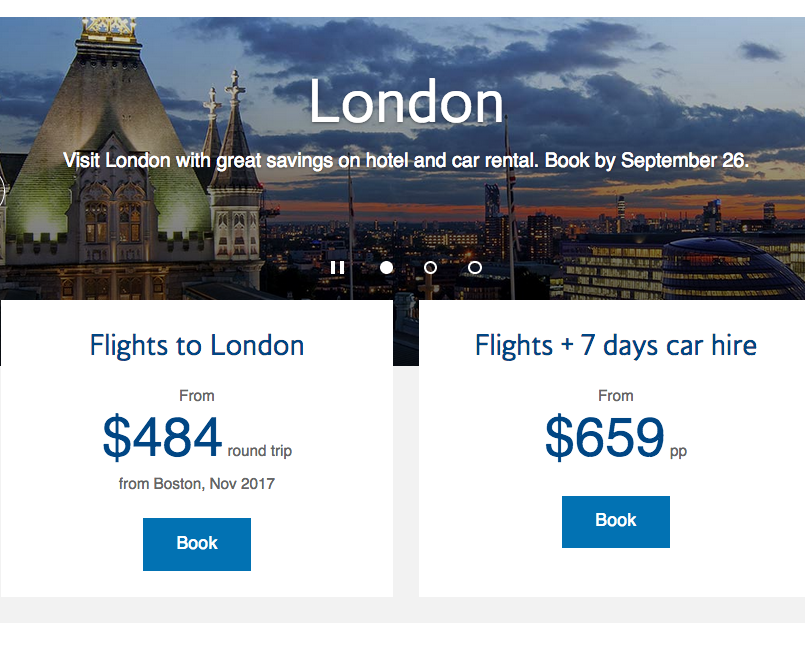The width and height of the screenshot is (805, 664).
Task: Click the From label above $484
Action: pos(197,396)
